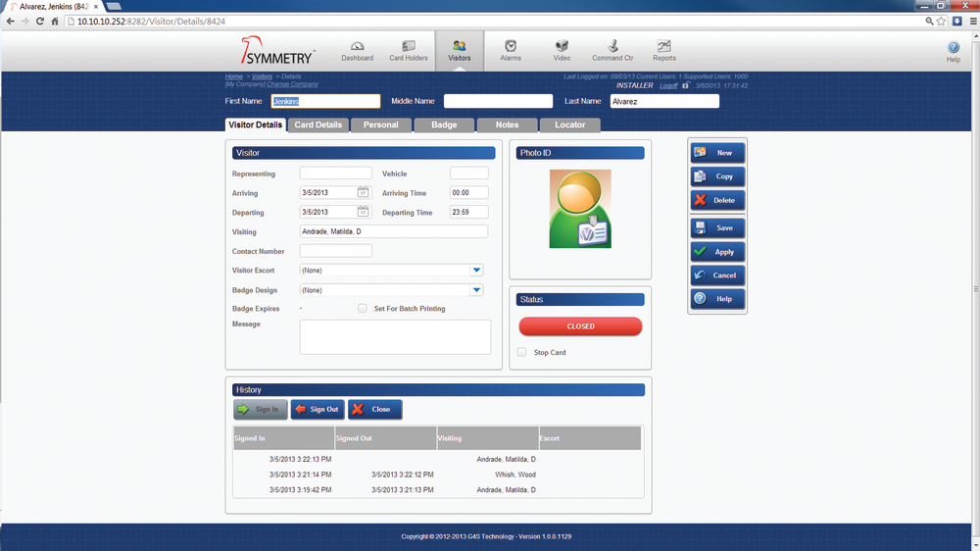The height and width of the screenshot is (551, 980).
Task: Go to browser home page
Action: [54, 22]
